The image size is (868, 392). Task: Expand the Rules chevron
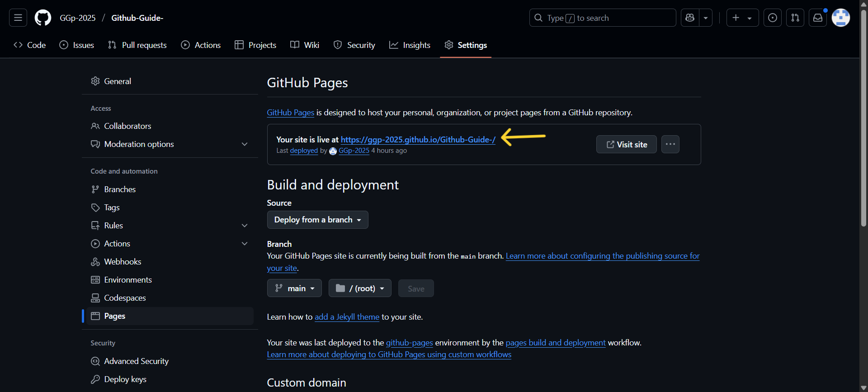coord(245,225)
